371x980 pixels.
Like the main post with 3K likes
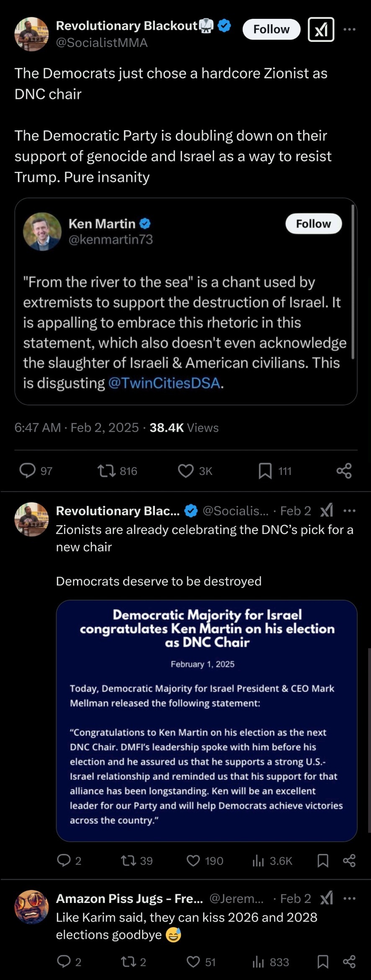point(186,471)
